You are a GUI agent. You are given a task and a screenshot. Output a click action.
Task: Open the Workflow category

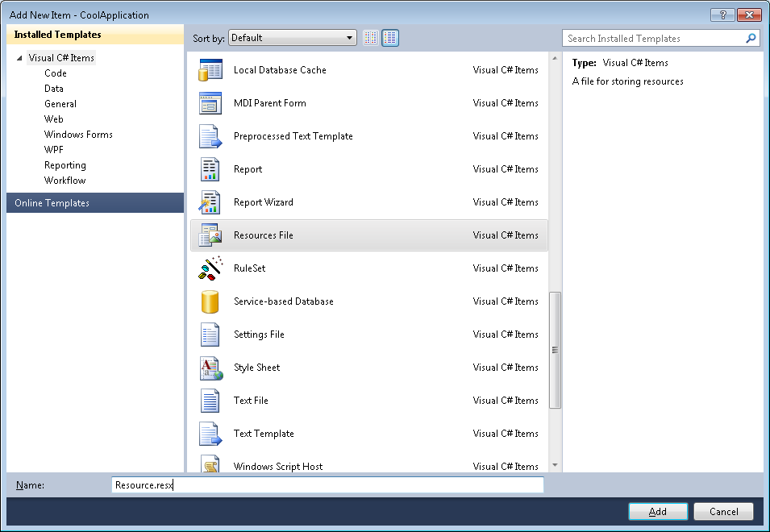point(65,180)
